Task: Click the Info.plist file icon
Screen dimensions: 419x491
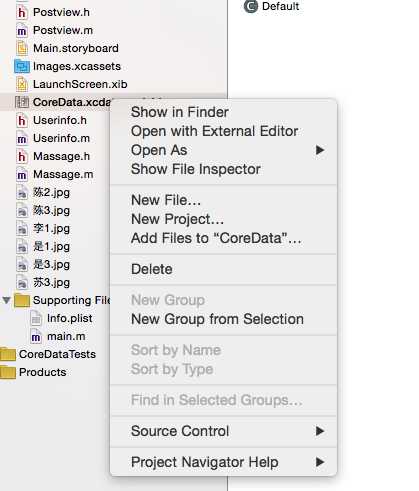Action: pyautogui.click(x=36, y=318)
